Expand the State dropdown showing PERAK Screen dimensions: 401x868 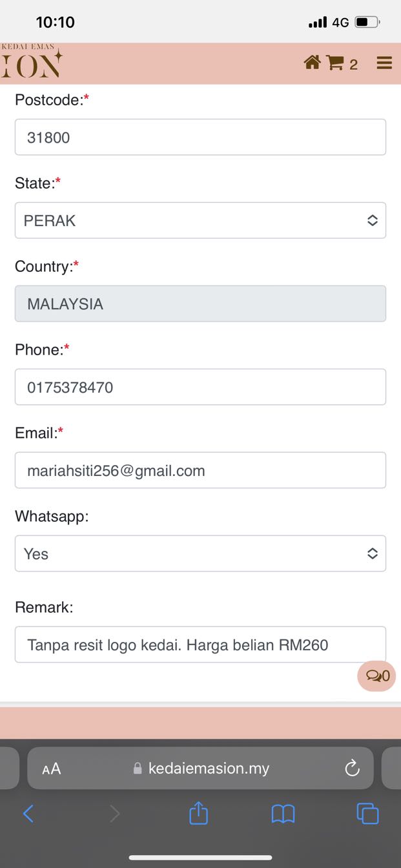tap(200, 220)
